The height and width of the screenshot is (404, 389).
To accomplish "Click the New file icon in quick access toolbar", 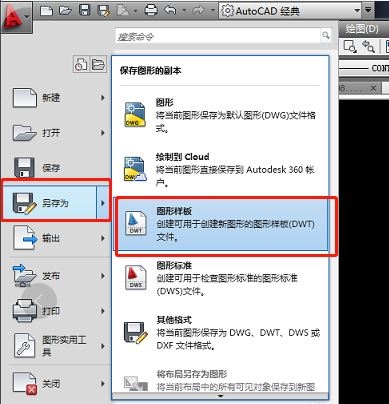I will (46, 10).
